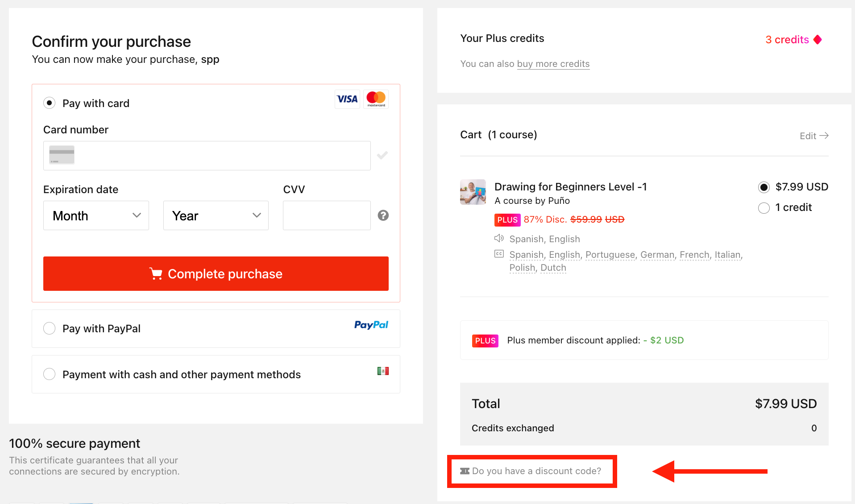855x504 pixels.
Task: Click the PayPal logo
Action: tap(371, 325)
